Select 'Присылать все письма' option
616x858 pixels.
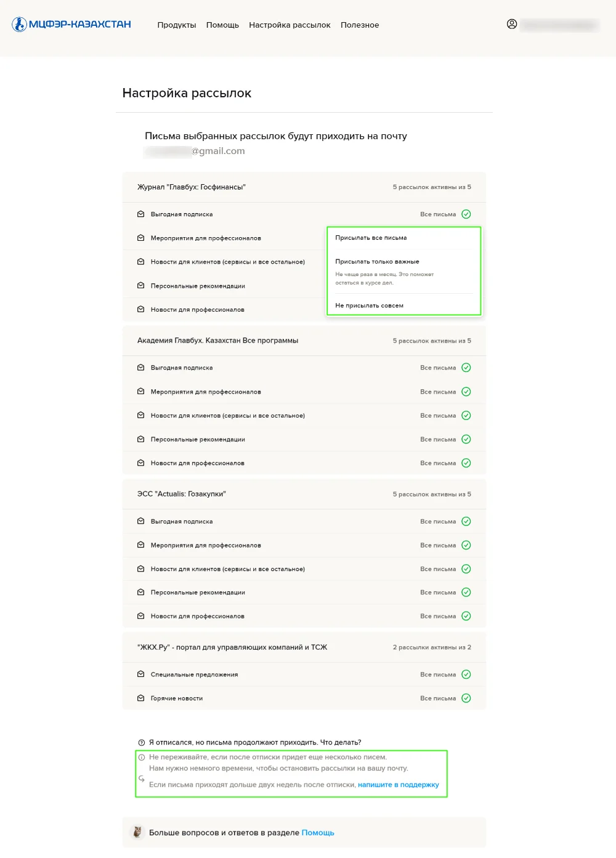coord(371,238)
